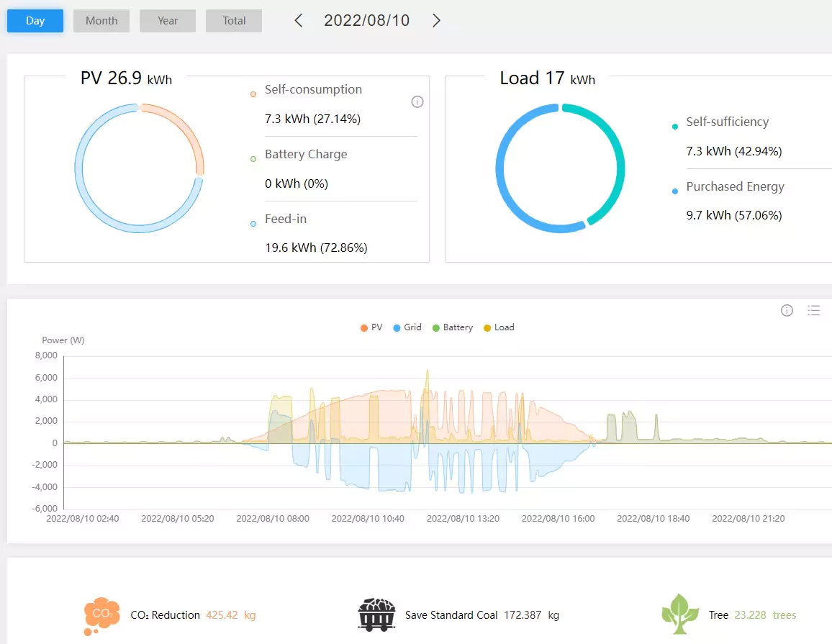Click the CO₂ Reduction cloud icon
Screen dimensions: 832x644
click(x=101, y=615)
